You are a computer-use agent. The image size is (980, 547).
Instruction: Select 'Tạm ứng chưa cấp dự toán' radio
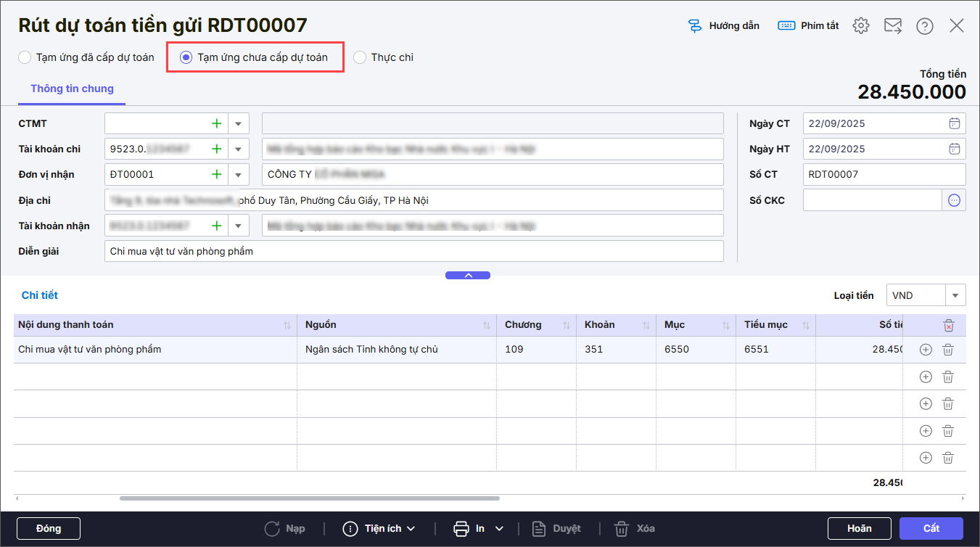pos(186,57)
